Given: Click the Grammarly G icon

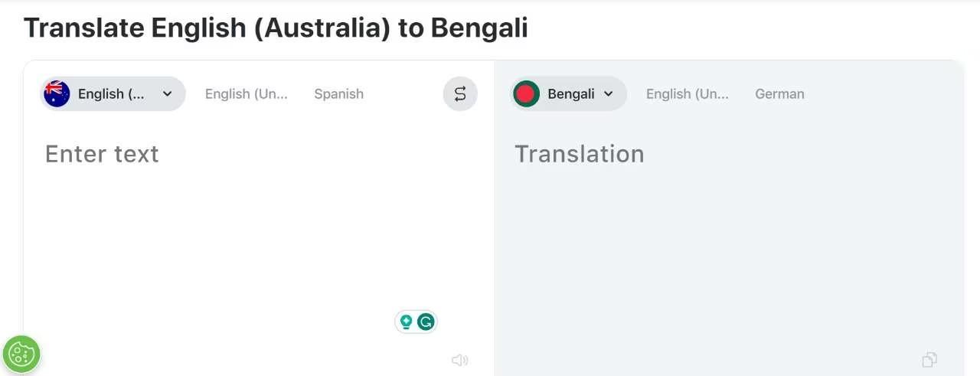Looking at the screenshot, I should tap(426, 322).
